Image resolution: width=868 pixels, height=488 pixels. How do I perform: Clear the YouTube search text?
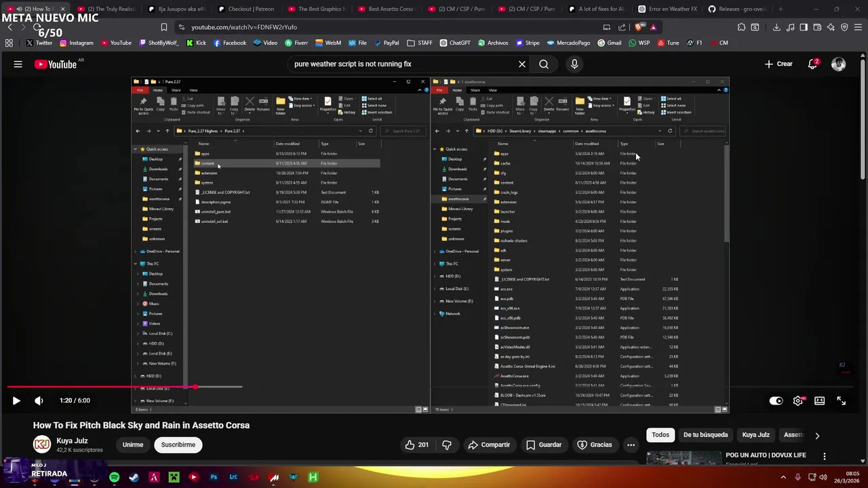click(522, 64)
